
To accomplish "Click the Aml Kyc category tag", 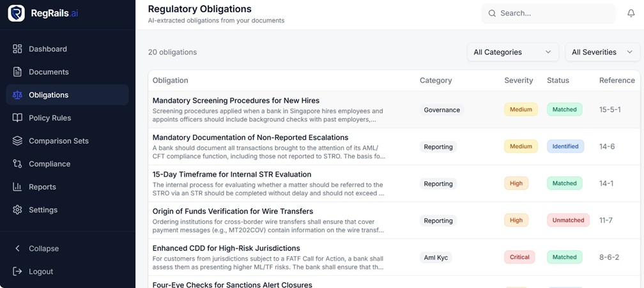I will point(435,257).
